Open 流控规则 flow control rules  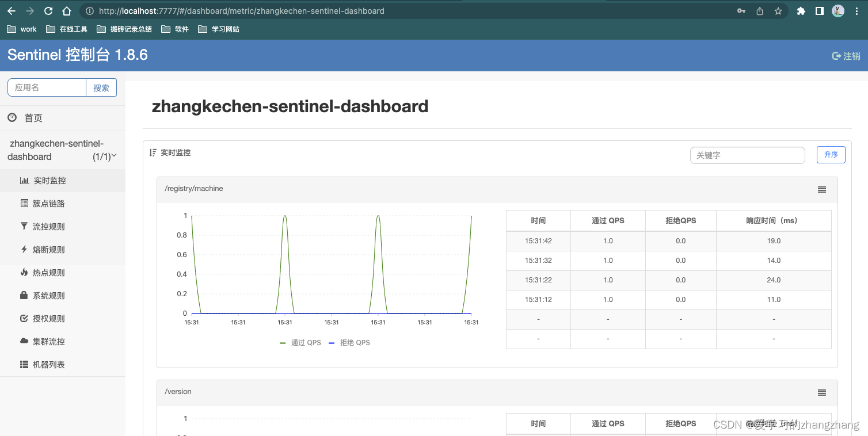pyautogui.click(x=49, y=226)
